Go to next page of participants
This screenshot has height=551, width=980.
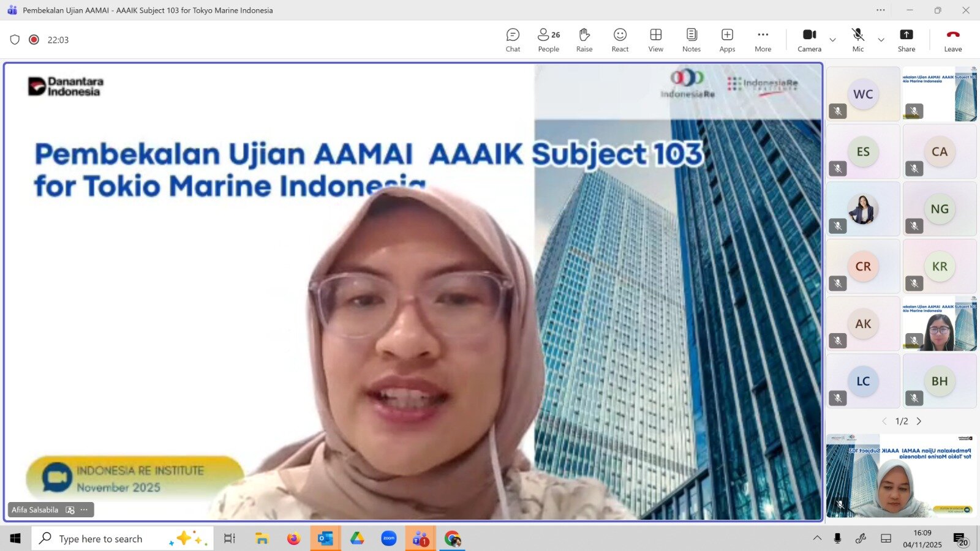919,421
